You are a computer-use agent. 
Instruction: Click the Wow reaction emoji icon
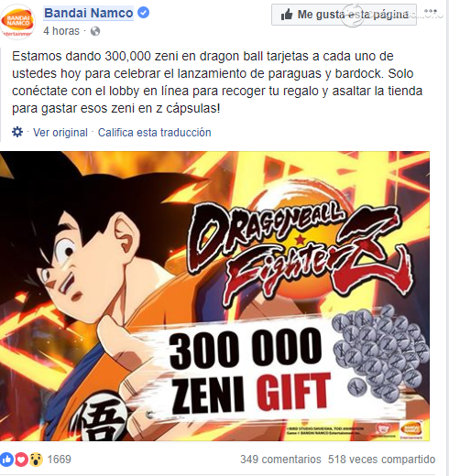36,460
